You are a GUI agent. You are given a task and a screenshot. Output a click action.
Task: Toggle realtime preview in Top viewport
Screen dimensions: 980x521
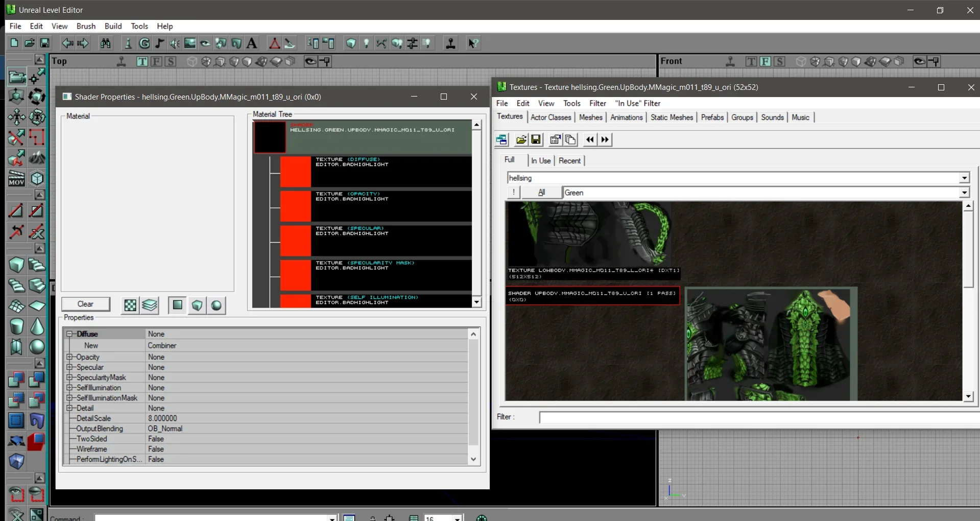tap(122, 62)
